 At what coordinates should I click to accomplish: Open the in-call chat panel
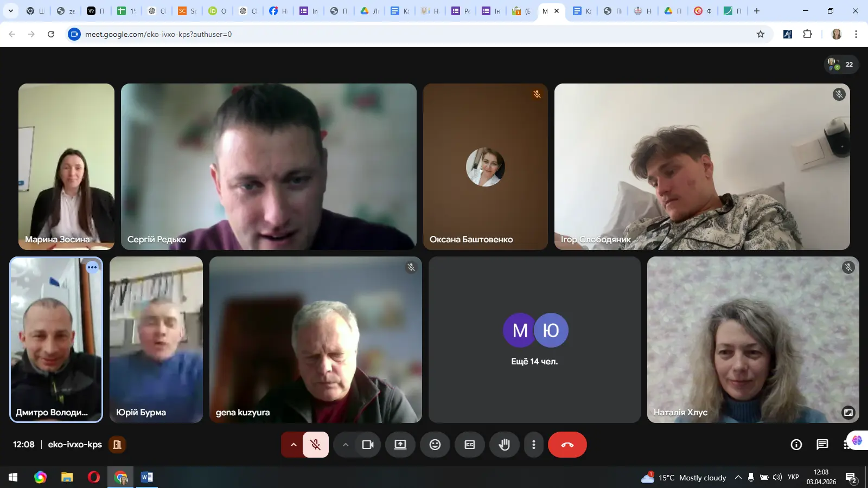pos(822,445)
